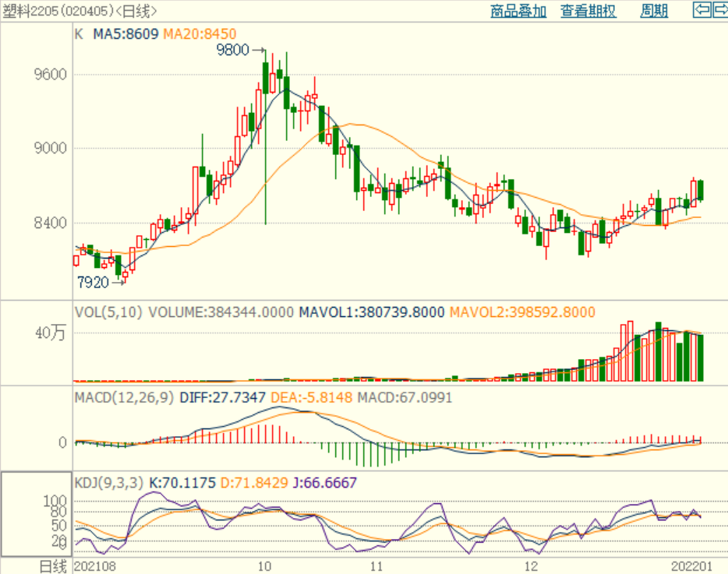
Task: Open the 商品叠加 overlay link
Action: point(518,11)
